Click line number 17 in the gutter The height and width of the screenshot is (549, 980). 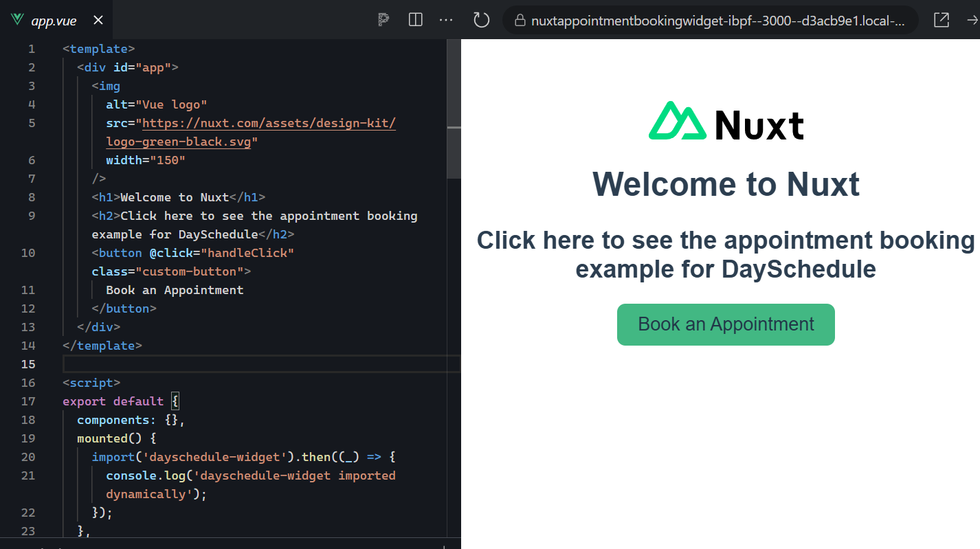tap(27, 401)
